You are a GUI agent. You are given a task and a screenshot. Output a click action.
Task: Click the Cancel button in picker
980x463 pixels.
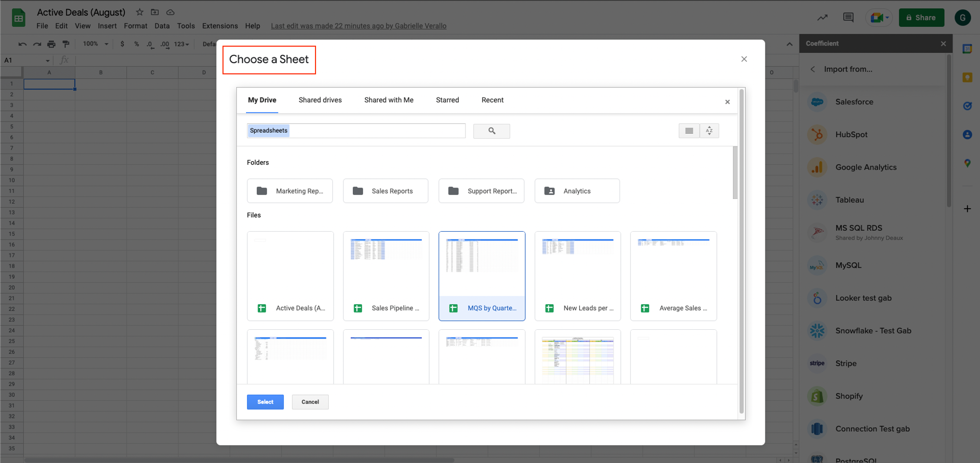[310, 402]
